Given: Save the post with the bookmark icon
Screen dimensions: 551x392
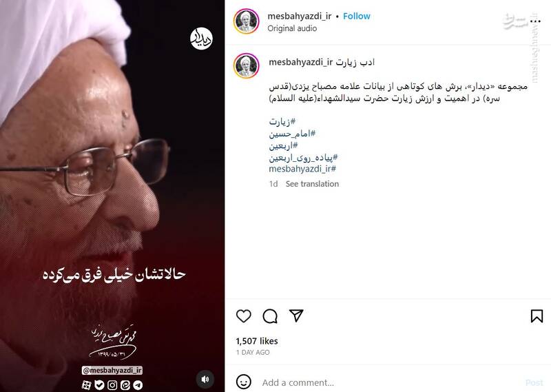Looking at the screenshot, I should (537, 316).
